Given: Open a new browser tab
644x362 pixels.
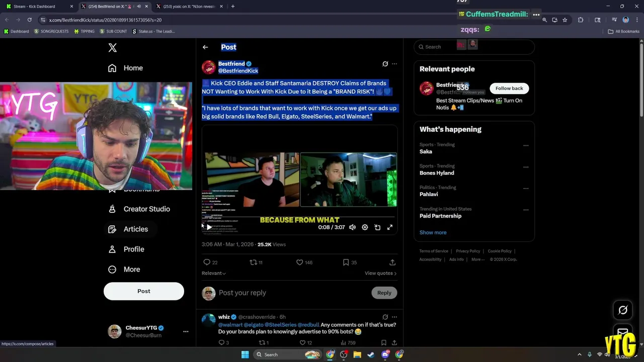Looking at the screenshot, I should click(232, 7).
